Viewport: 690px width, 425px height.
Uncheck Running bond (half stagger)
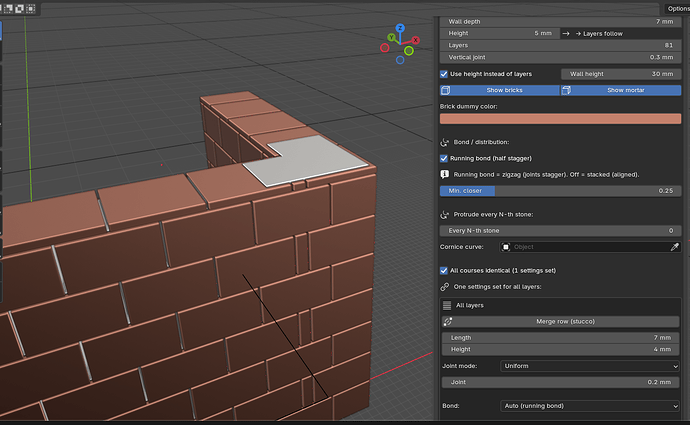[x=444, y=158]
